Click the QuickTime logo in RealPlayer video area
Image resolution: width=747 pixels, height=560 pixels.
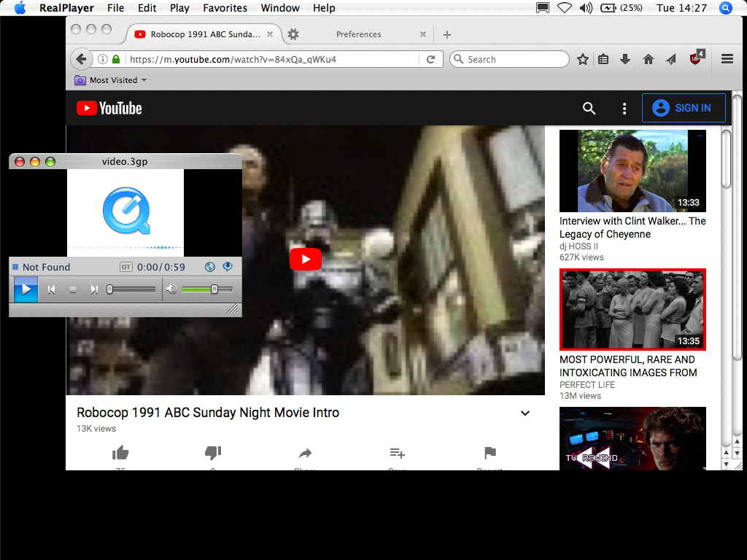pyautogui.click(x=126, y=211)
